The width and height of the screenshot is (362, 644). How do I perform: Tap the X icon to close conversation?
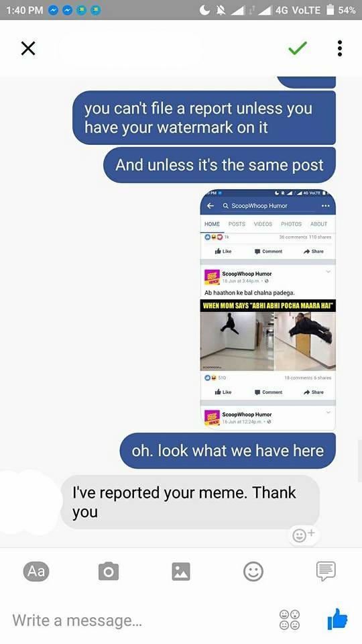tap(28, 48)
